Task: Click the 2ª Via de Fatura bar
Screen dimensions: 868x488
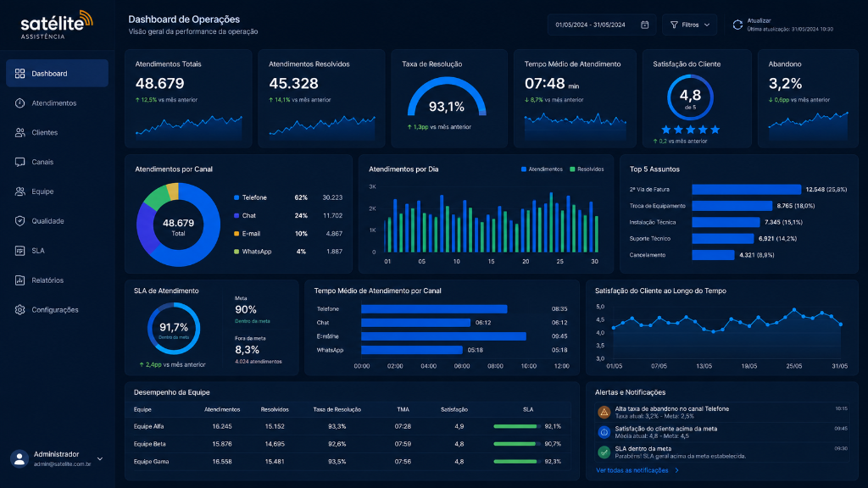Action: coord(746,189)
